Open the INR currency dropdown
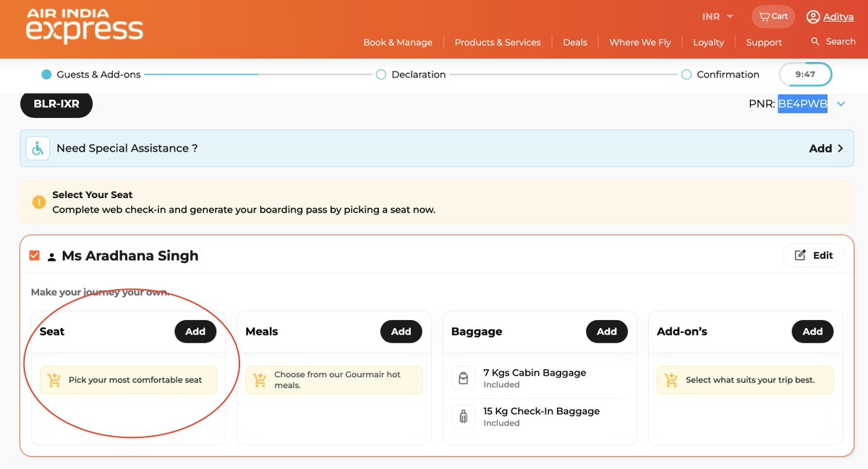 pyautogui.click(x=718, y=17)
